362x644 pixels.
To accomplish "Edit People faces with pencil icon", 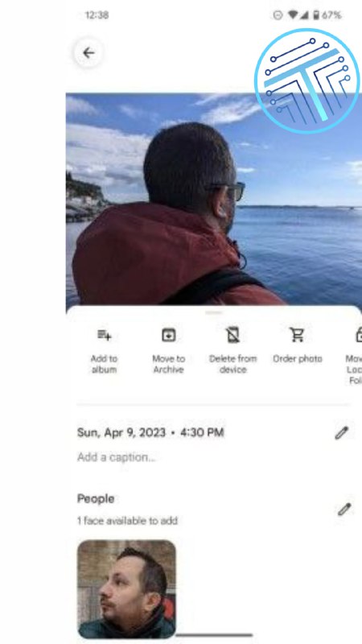I will tap(344, 510).
